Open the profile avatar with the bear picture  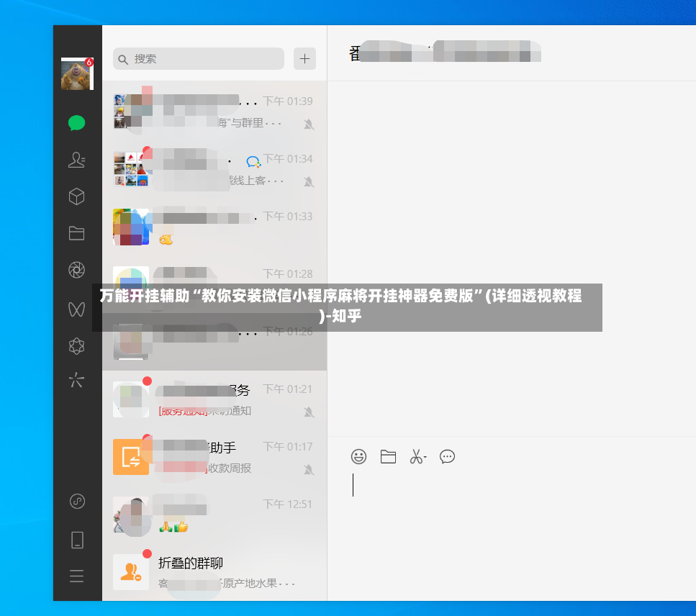click(x=77, y=73)
